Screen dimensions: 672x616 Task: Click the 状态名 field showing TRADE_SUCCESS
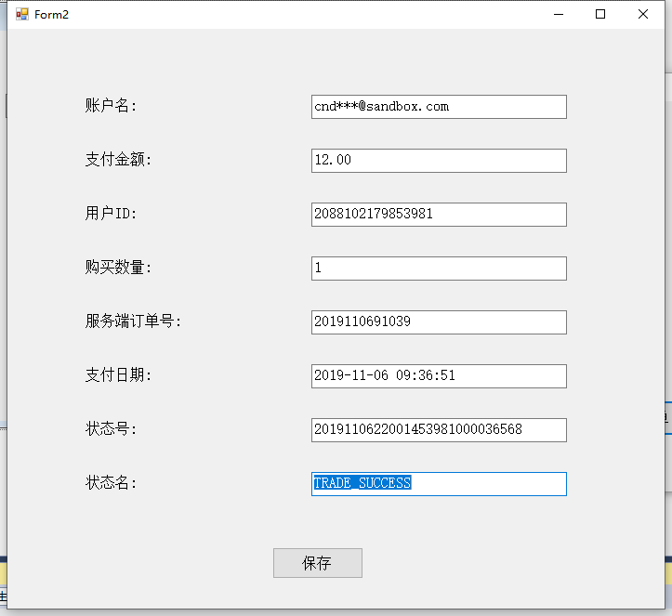pyautogui.click(x=439, y=484)
